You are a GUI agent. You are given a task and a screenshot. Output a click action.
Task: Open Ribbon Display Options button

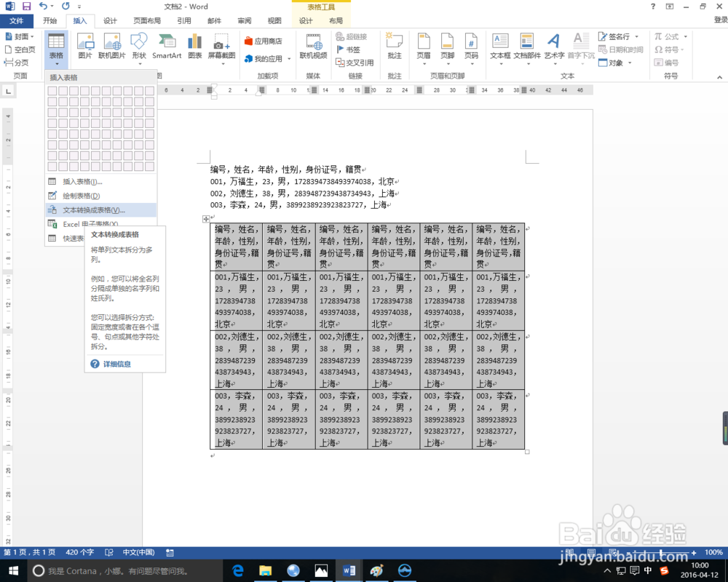coord(670,7)
